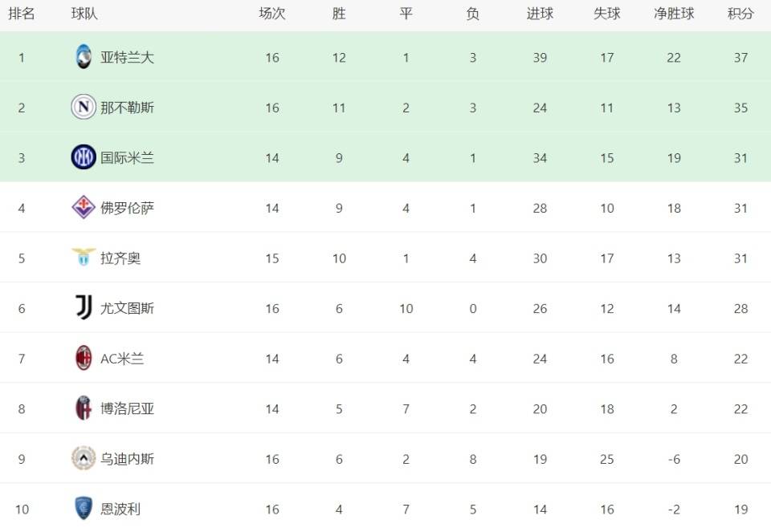Click the Inter Milan (国际米兰) logo
Viewport: 771px width, 532px height.
point(84,158)
